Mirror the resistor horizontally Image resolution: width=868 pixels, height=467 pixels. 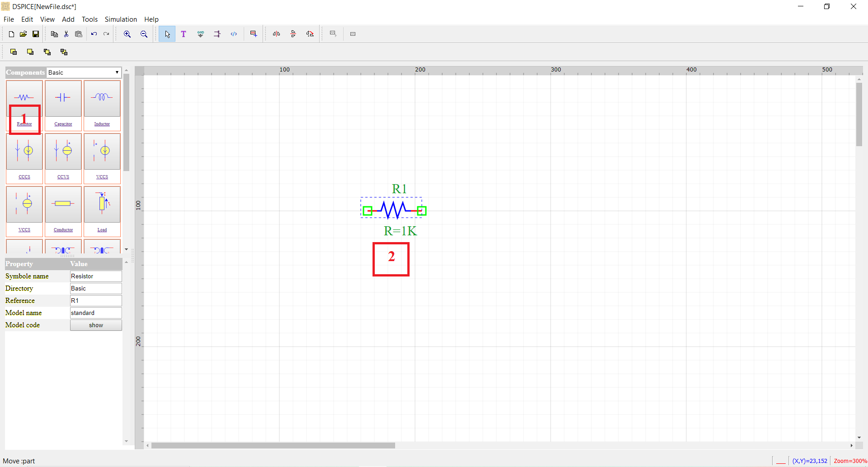[x=276, y=33]
